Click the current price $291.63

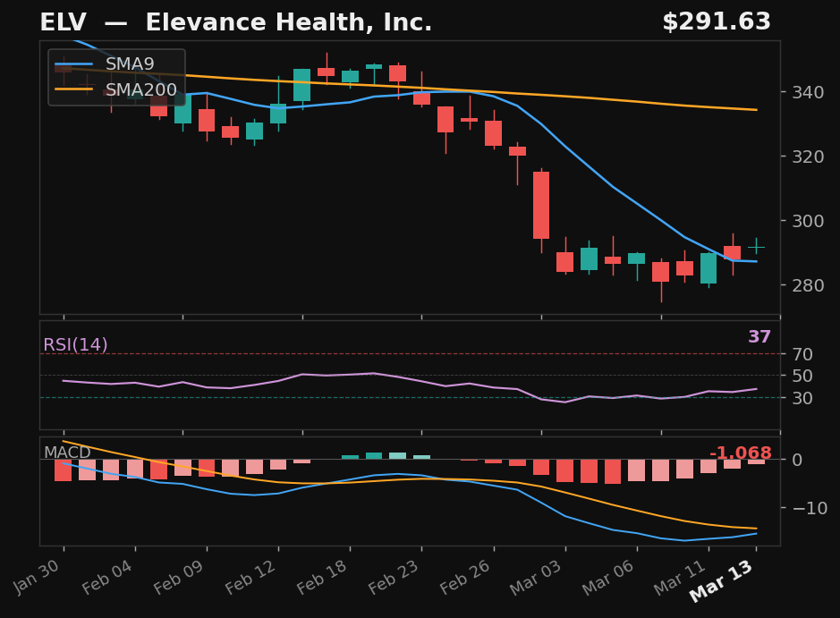pos(717,21)
